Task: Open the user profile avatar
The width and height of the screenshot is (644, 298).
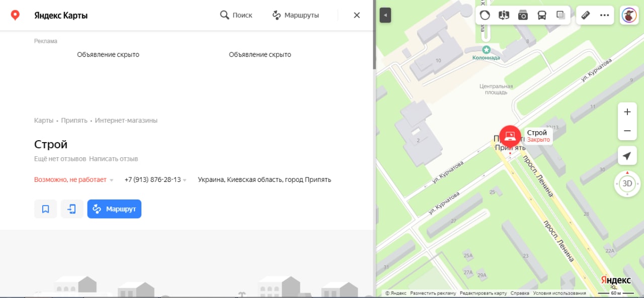Action: pyautogui.click(x=629, y=15)
